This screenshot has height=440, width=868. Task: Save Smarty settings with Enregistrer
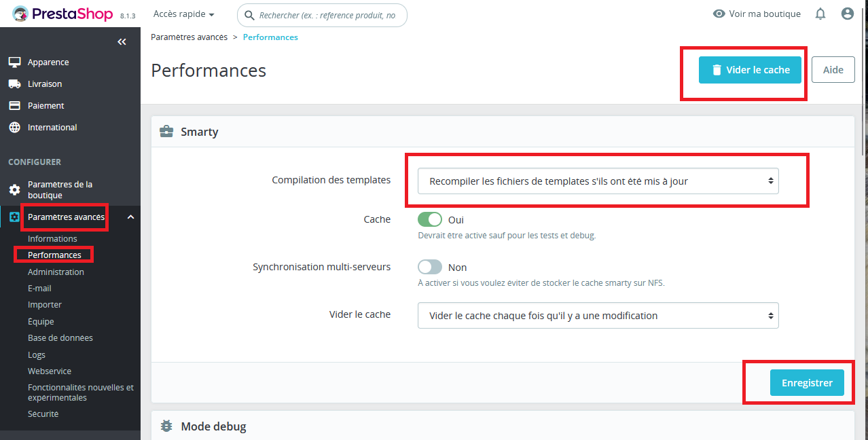[x=806, y=383]
